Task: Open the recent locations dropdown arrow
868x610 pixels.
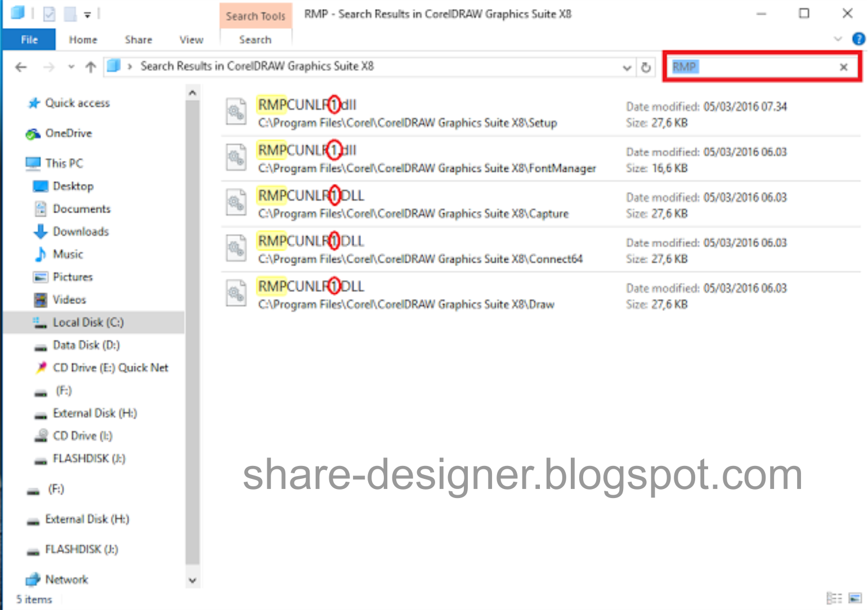Action: [x=71, y=67]
